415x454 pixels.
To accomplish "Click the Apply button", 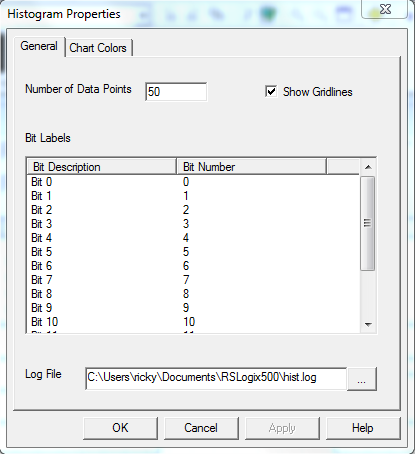I will pos(282,428).
